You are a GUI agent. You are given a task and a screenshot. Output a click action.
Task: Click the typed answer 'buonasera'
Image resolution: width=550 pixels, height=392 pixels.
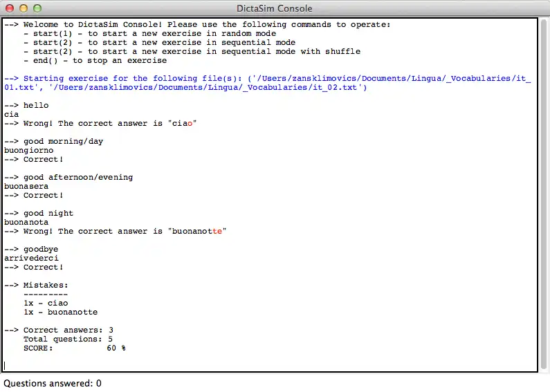(x=26, y=187)
